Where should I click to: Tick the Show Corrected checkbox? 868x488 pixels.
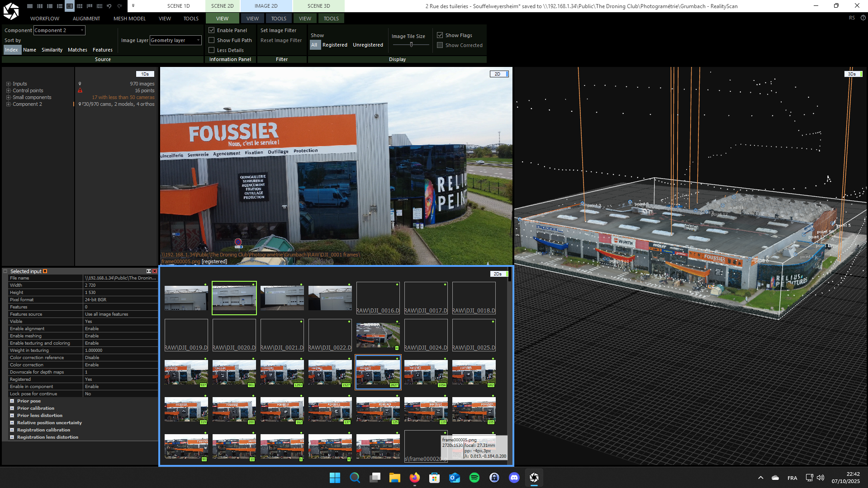pyautogui.click(x=440, y=45)
